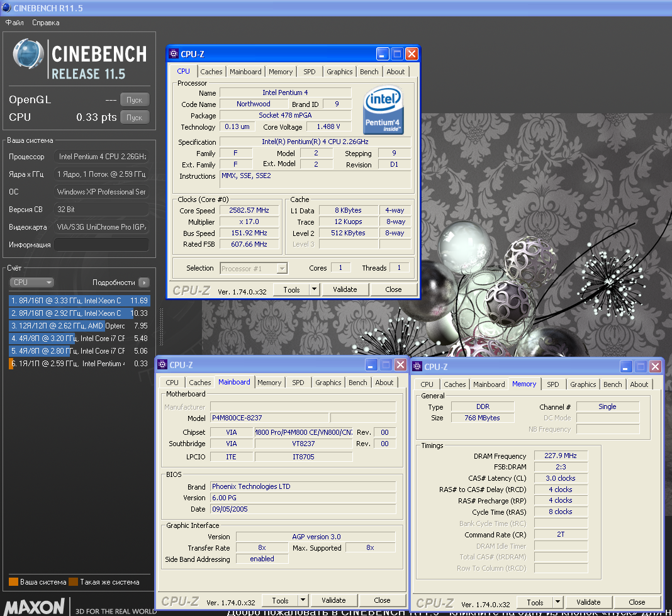This screenshot has width=672, height=616.
Task: Click Validate in the top CPU-Z window
Action: click(x=345, y=289)
